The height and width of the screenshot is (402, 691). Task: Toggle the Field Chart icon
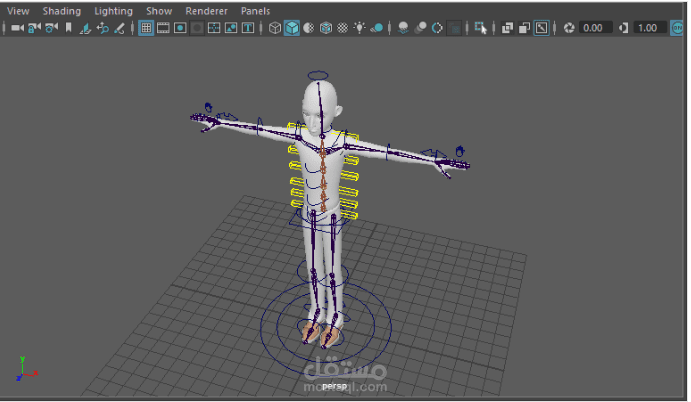[214, 28]
